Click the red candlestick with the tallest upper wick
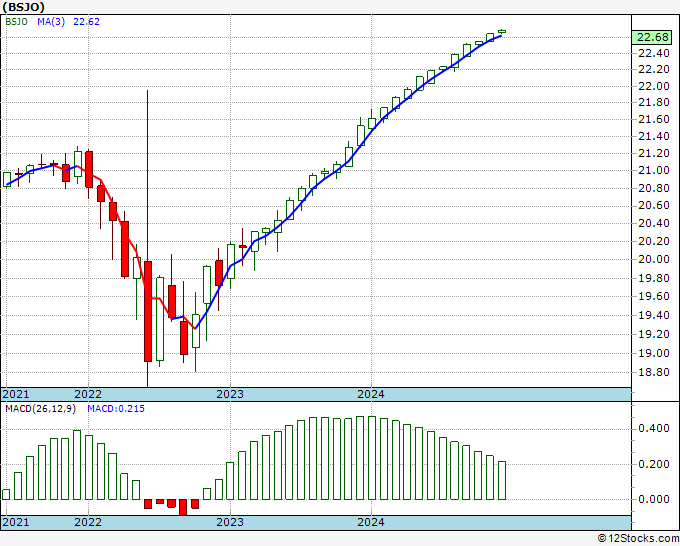 (148, 311)
